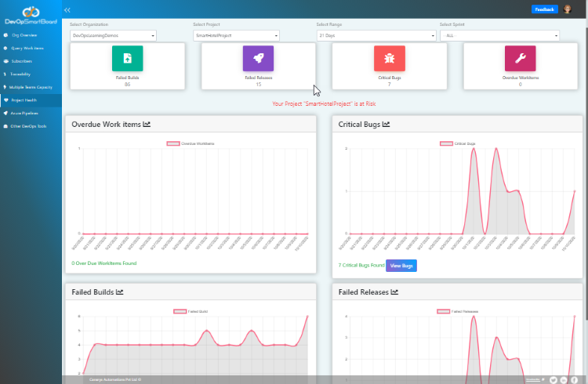Click the wrench Overdue Workitems icon
The height and width of the screenshot is (384, 588).
tap(520, 59)
